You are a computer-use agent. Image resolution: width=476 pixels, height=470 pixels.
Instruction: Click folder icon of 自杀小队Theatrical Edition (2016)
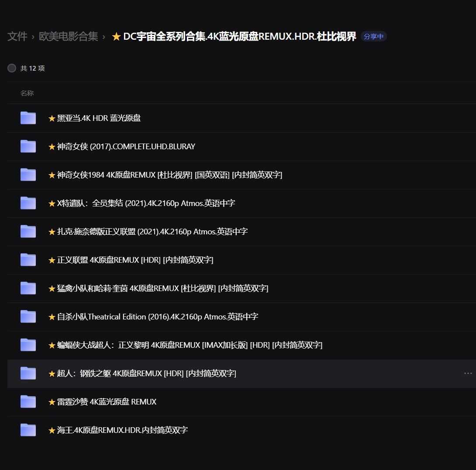(28, 316)
